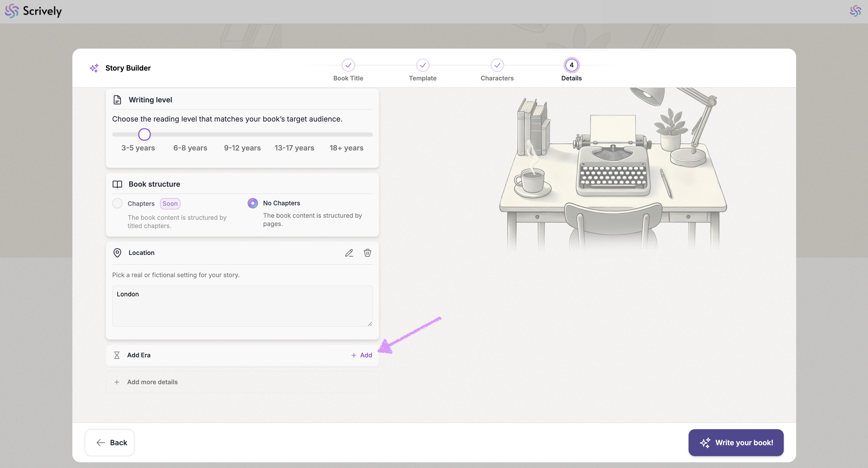Expand the Add Era section with Add

click(362, 355)
